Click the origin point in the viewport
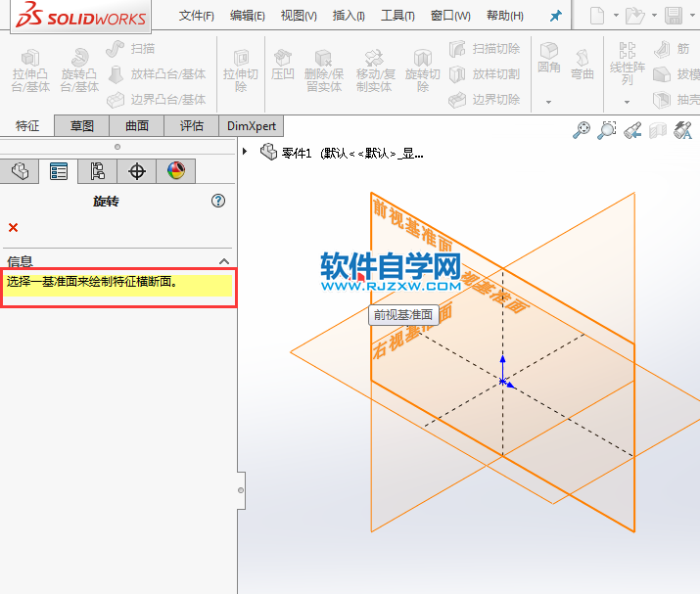The height and width of the screenshot is (594, 700). coord(503,381)
